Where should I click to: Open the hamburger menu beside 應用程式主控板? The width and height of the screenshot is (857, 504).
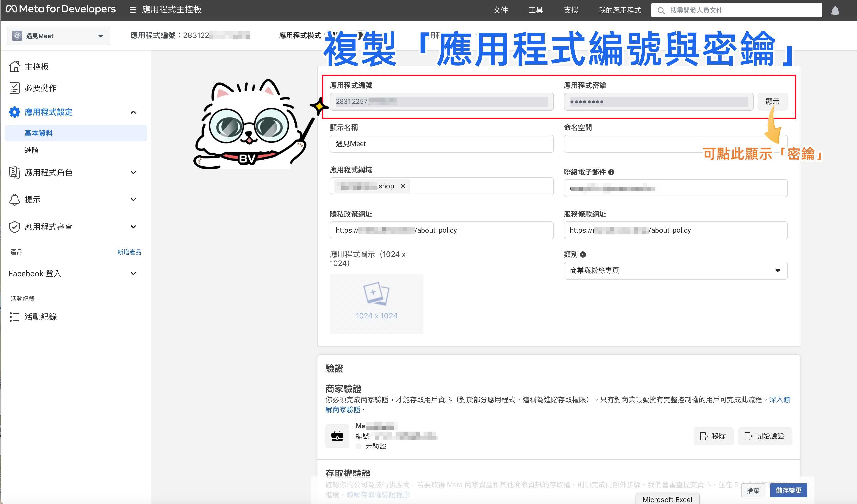coord(133,10)
